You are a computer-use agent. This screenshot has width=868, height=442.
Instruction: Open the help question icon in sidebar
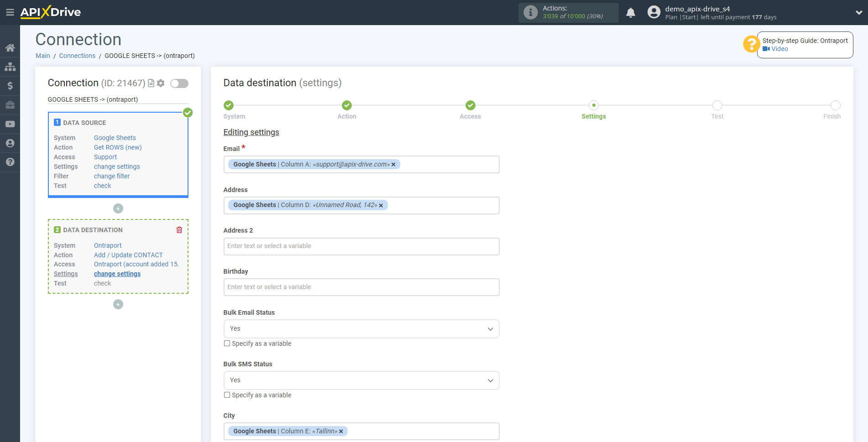click(10, 162)
